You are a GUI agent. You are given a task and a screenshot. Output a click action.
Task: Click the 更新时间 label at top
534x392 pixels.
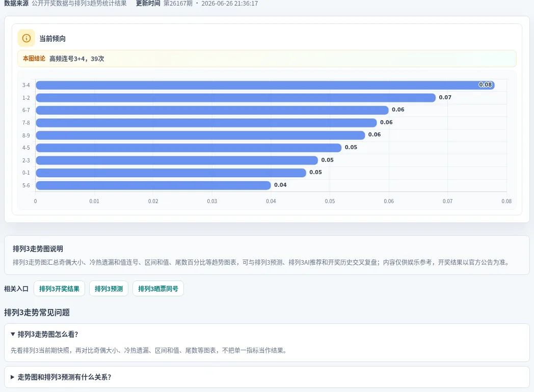pyautogui.click(x=148, y=4)
